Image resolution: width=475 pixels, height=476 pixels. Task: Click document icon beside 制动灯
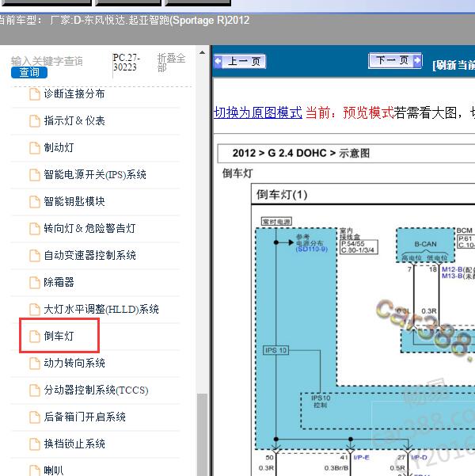35,148
